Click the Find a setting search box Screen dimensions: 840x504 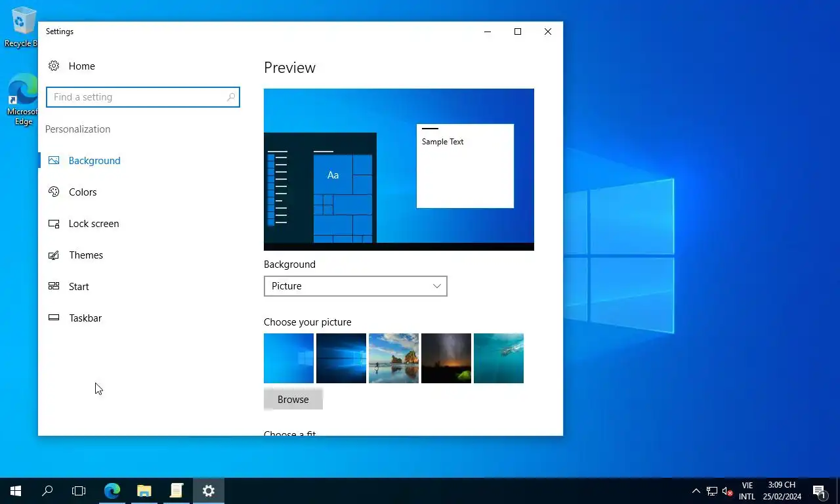point(143,97)
